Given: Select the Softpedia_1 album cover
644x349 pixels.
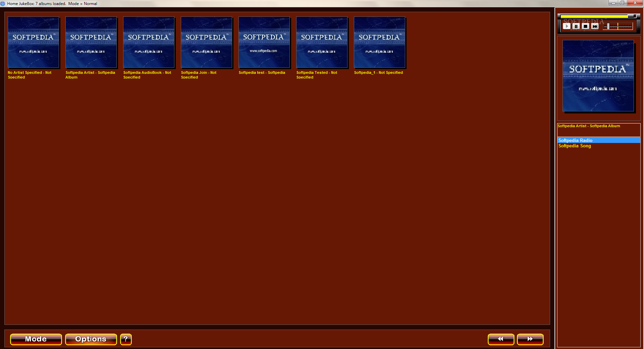Looking at the screenshot, I should coord(380,42).
